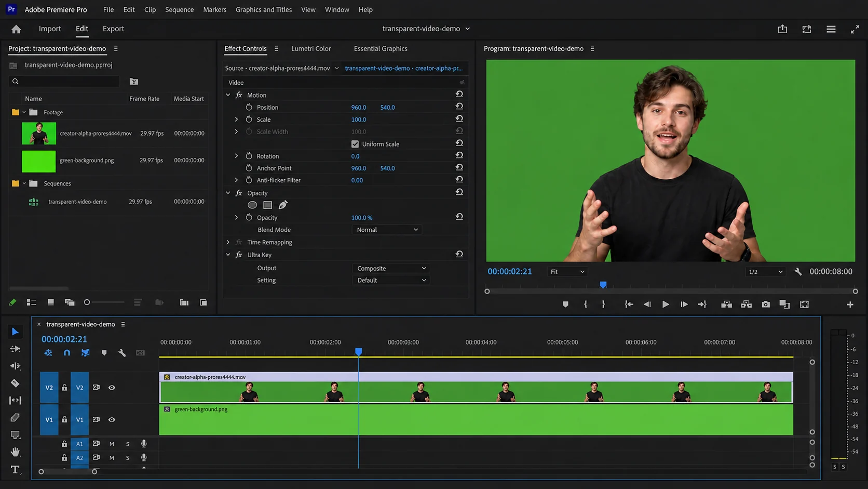
Task: Select creator-alpha-prores4444.mov thumbnail in Project
Action: tap(39, 134)
